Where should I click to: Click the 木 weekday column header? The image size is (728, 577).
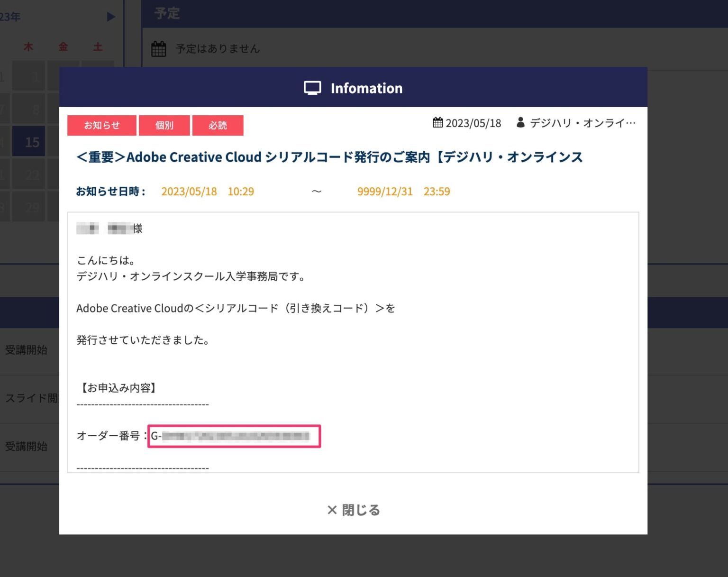[x=28, y=46]
